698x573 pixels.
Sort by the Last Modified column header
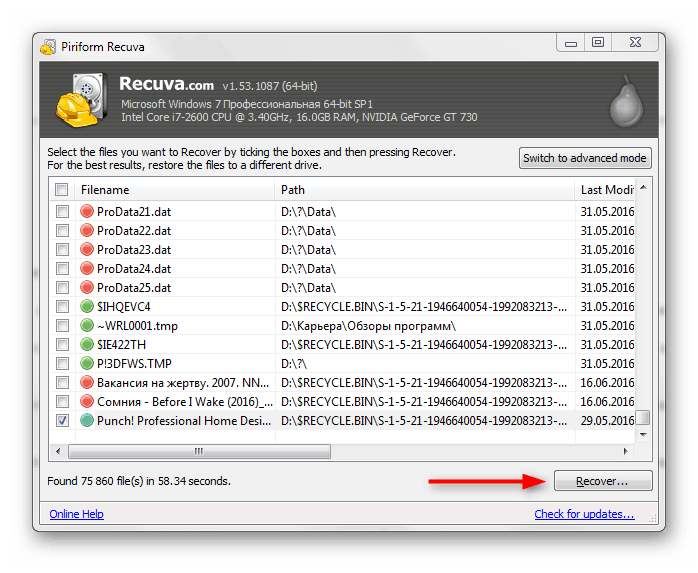[x=605, y=190]
